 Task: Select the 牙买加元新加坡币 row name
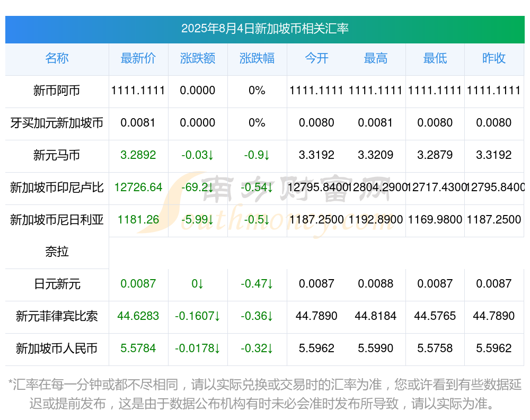57,123
